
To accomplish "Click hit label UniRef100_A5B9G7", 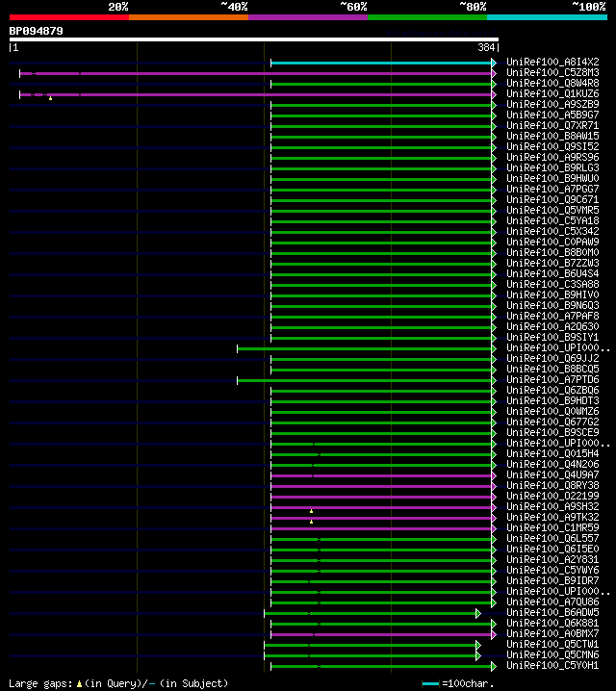I will pos(552,115).
